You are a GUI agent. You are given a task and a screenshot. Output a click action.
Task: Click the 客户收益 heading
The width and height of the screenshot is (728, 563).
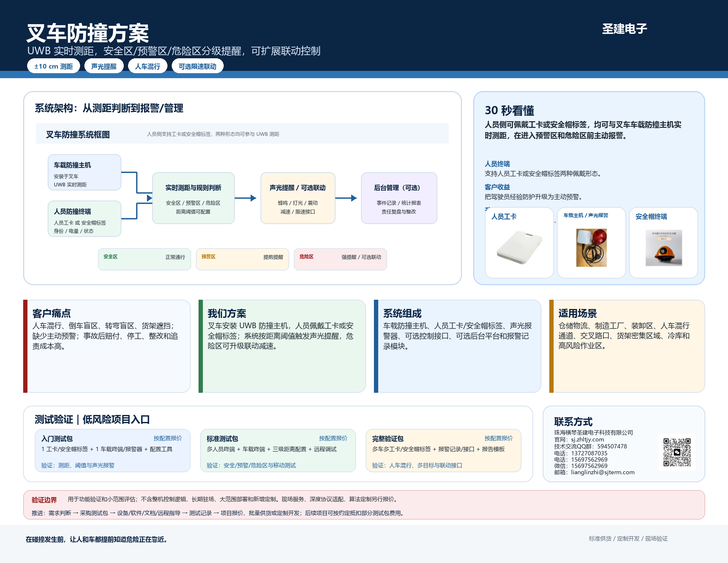[x=497, y=187]
